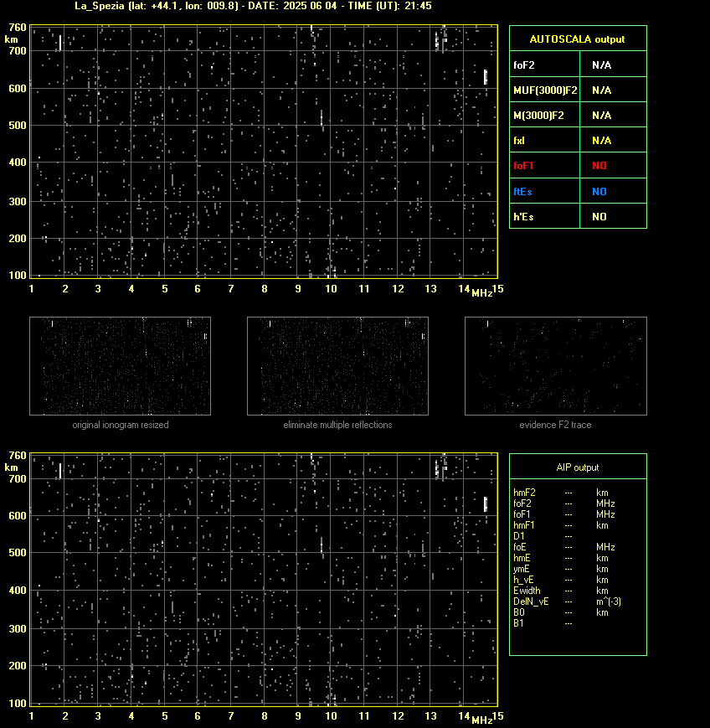
Task: Click the h_vE label in AIP output
Action: point(523,580)
